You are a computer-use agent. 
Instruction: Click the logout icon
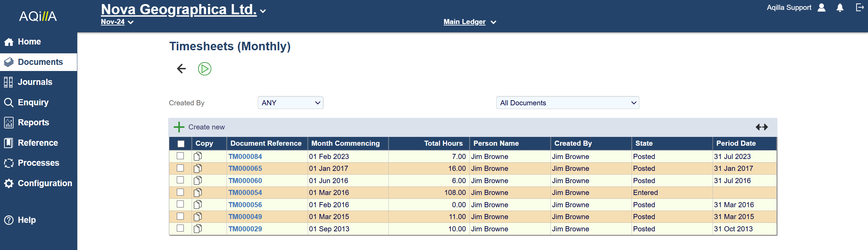[860, 7]
